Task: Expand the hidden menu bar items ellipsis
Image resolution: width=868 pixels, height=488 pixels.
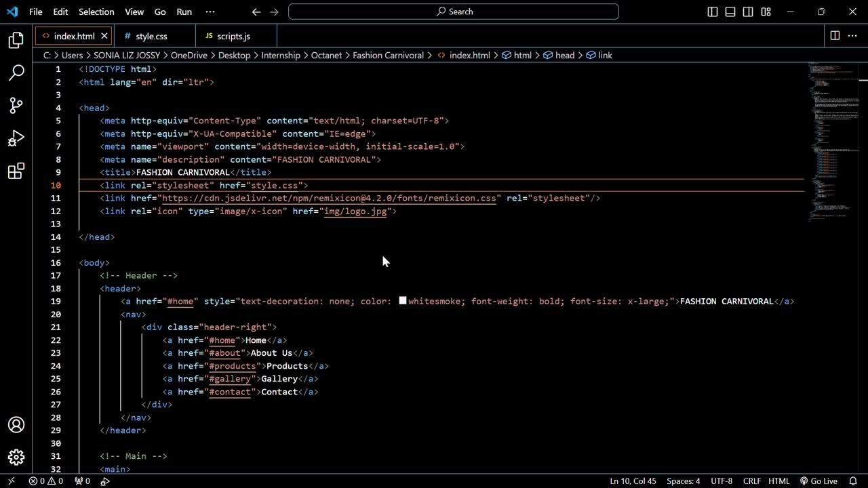Action: coord(210,12)
